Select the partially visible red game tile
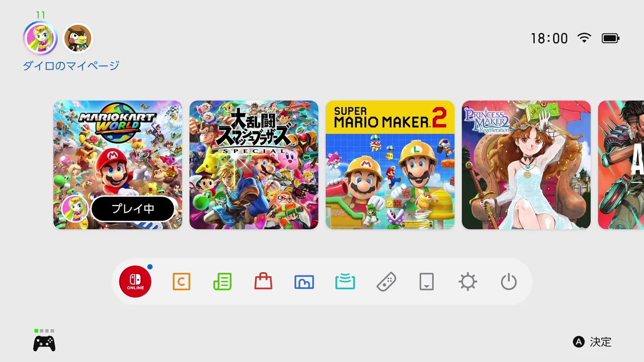 [x=621, y=165]
